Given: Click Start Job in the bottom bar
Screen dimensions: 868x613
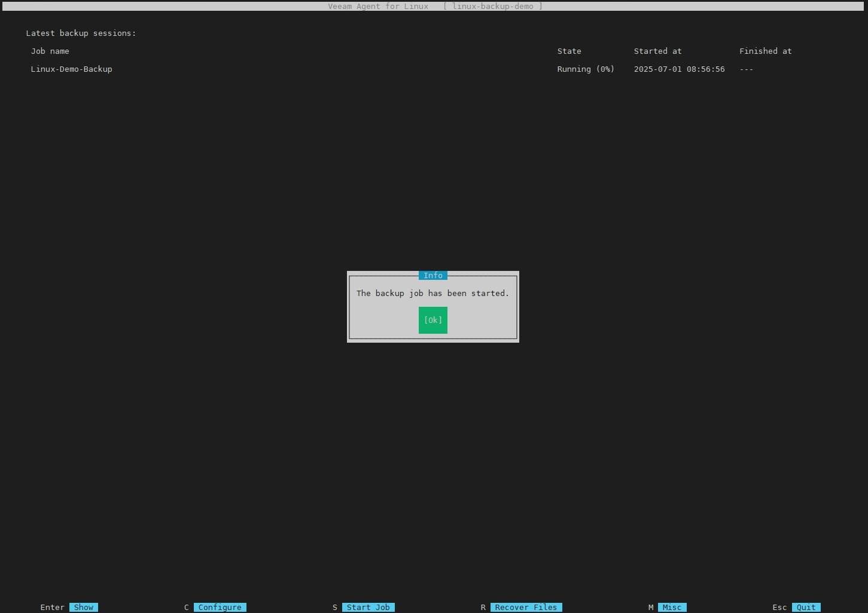Looking at the screenshot, I should 368,607.
